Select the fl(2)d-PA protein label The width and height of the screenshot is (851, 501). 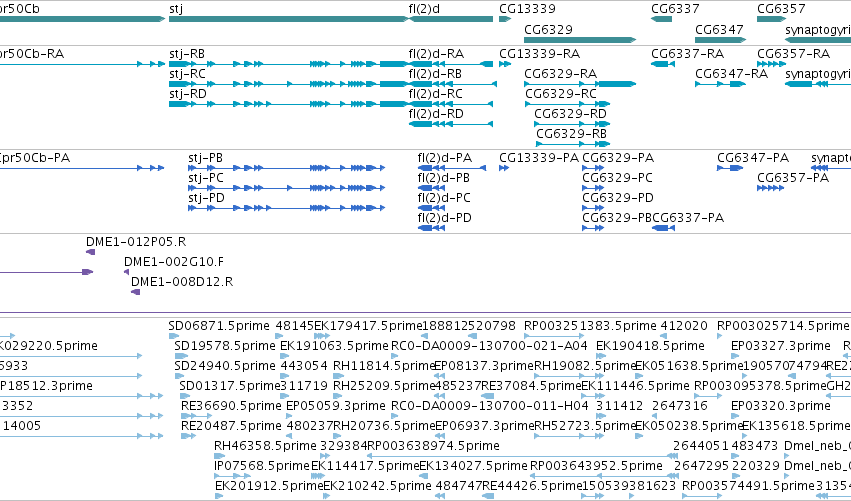pos(444,158)
